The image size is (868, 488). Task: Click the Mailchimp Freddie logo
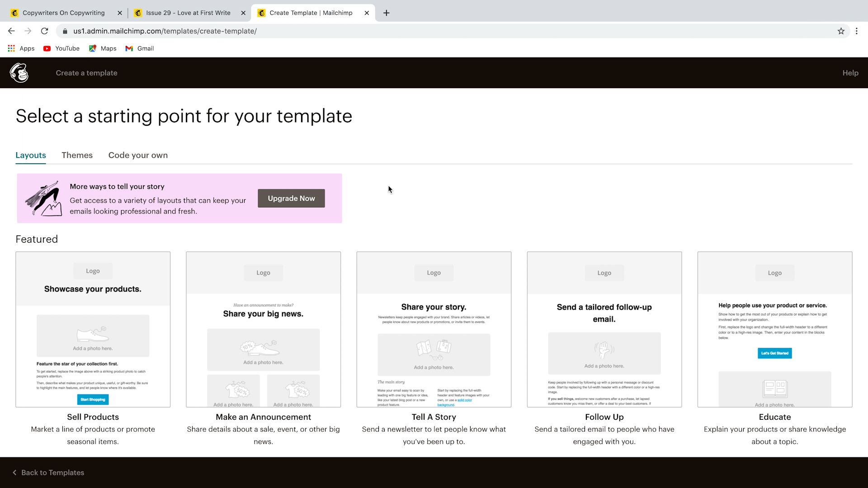point(19,73)
